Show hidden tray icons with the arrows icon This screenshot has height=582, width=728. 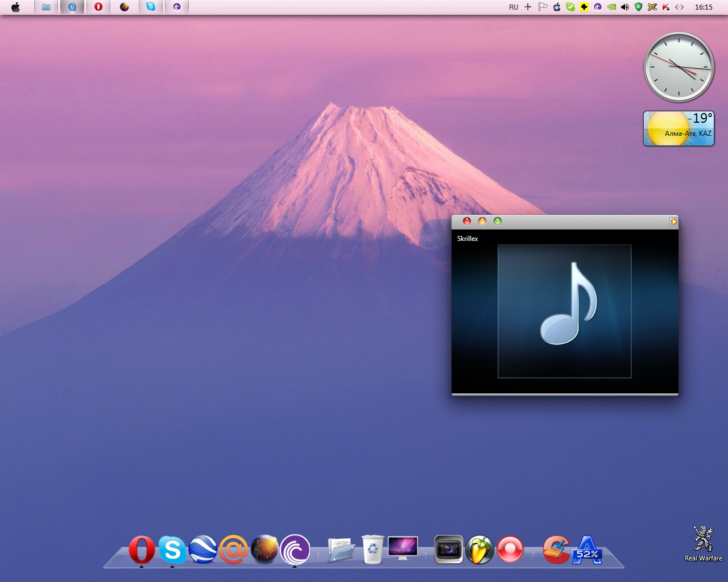pyautogui.click(x=679, y=7)
